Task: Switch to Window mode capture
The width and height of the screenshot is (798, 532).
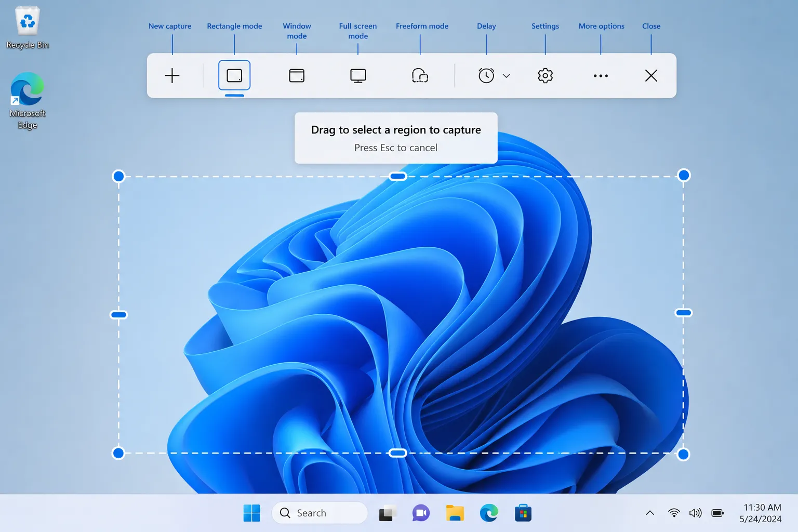Action: pyautogui.click(x=297, y=76)
